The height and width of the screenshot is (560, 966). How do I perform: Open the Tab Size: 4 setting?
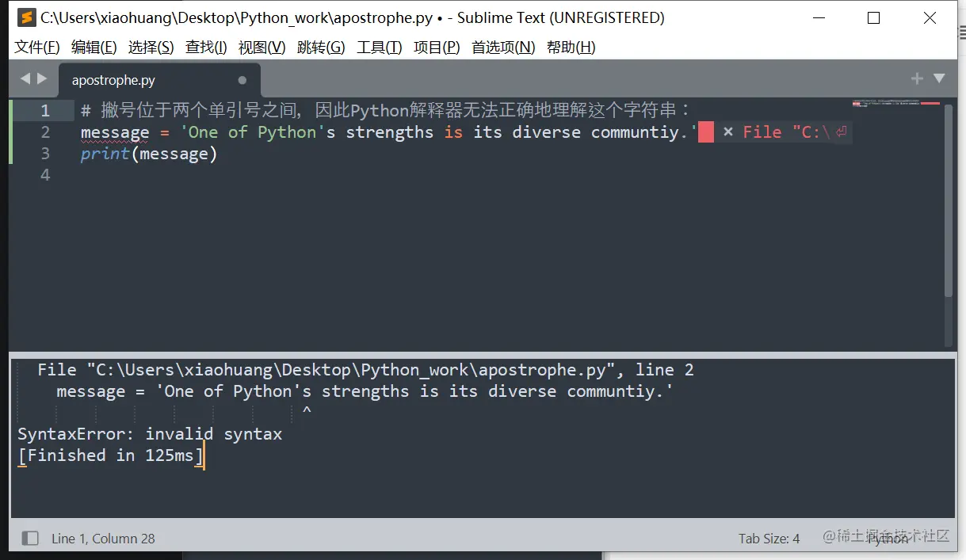pyautogui.click(x=769, y=539)
